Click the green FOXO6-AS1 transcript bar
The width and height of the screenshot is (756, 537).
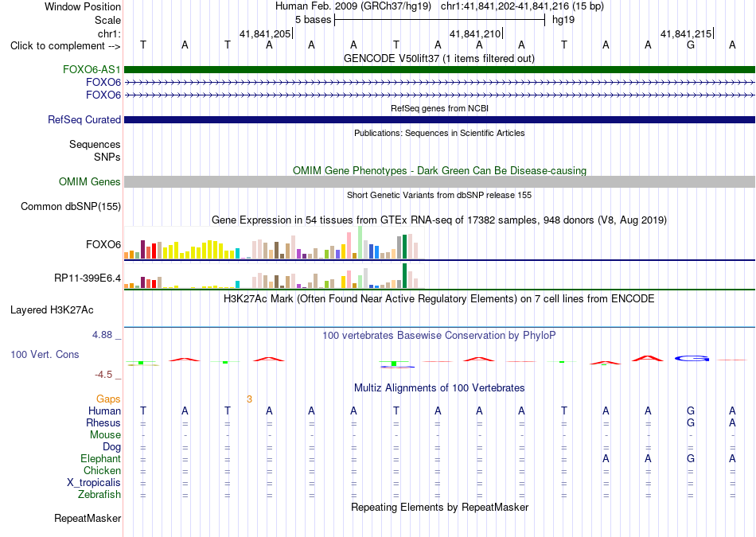(439, 69)
